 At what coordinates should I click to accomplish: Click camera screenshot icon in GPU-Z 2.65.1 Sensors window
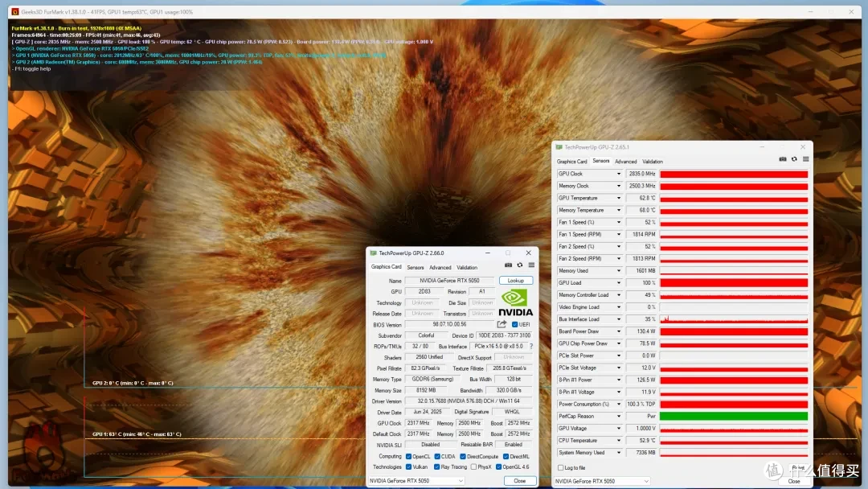click(783, 159)
